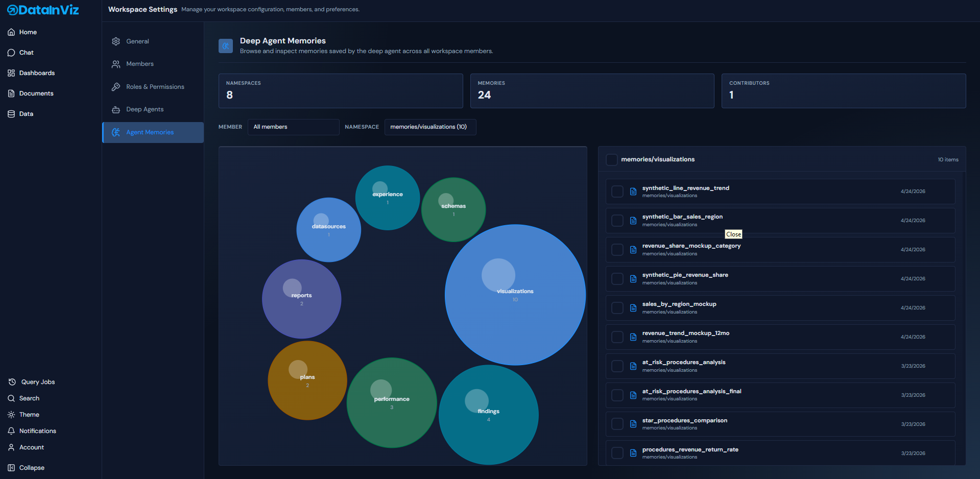Image resolution: width=980 pixels, height=479 pixels.
Task: Click the Theme sun icon
Action: coord(11,415)
